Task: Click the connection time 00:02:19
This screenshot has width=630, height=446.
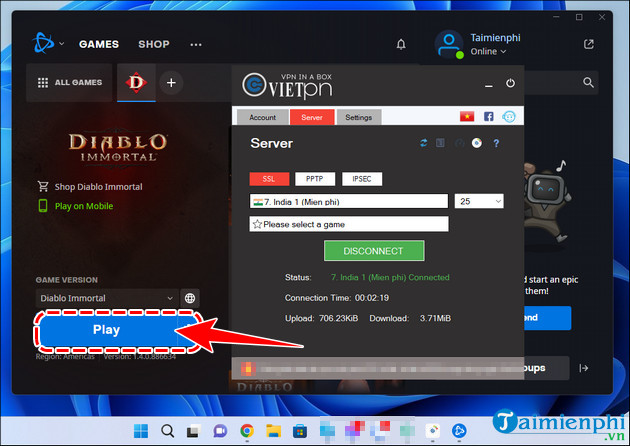Action: (372, 298)
